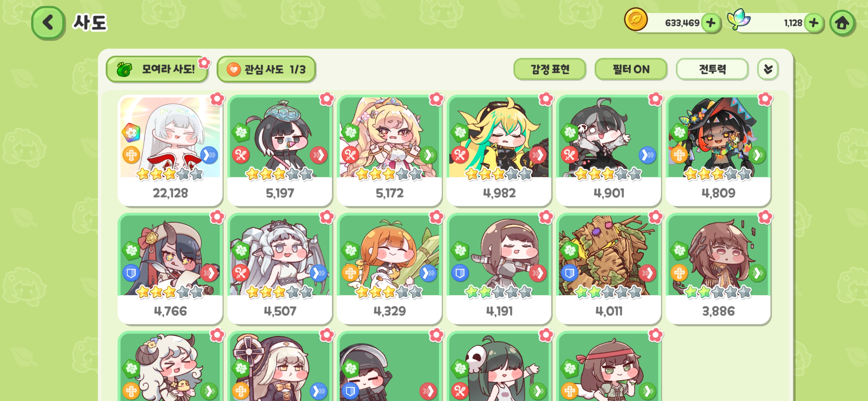
Task: Go back using the arrow button
Action: (x=48, y=23)
